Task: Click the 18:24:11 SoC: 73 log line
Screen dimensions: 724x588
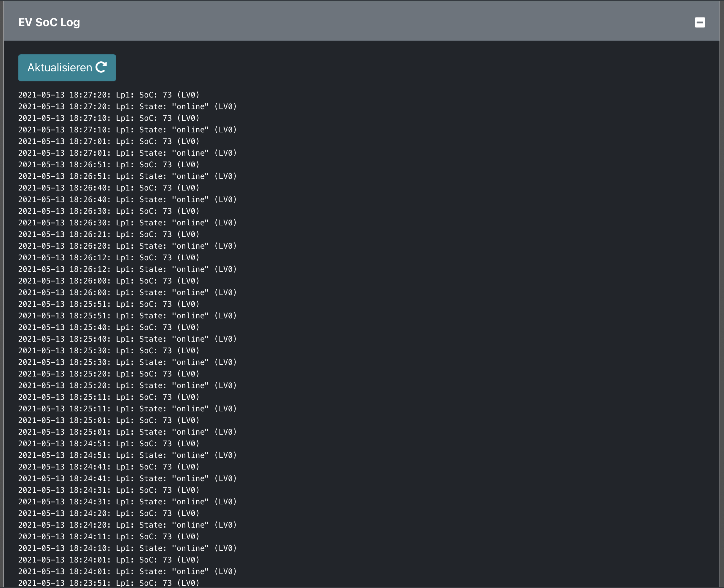Action: 109,537
